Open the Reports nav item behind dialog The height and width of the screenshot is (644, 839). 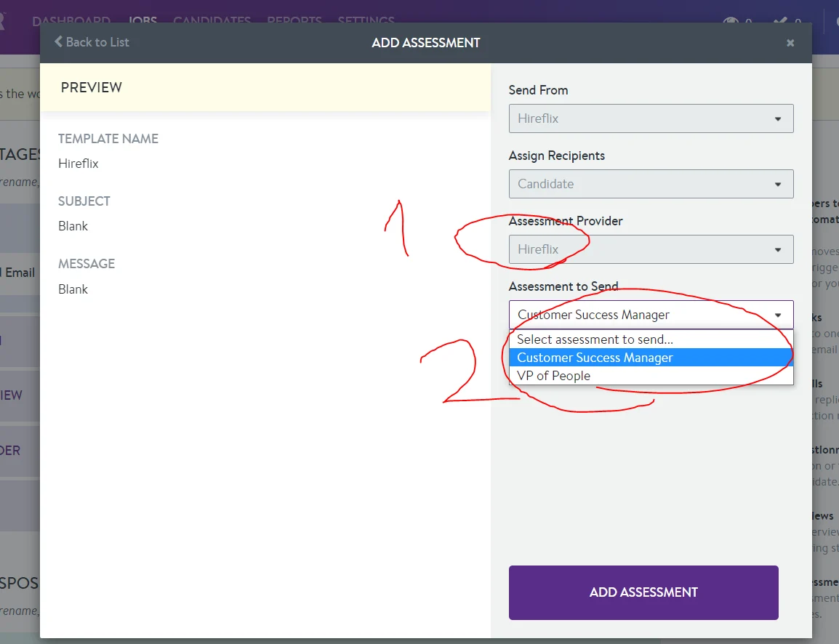coord(294,20)
